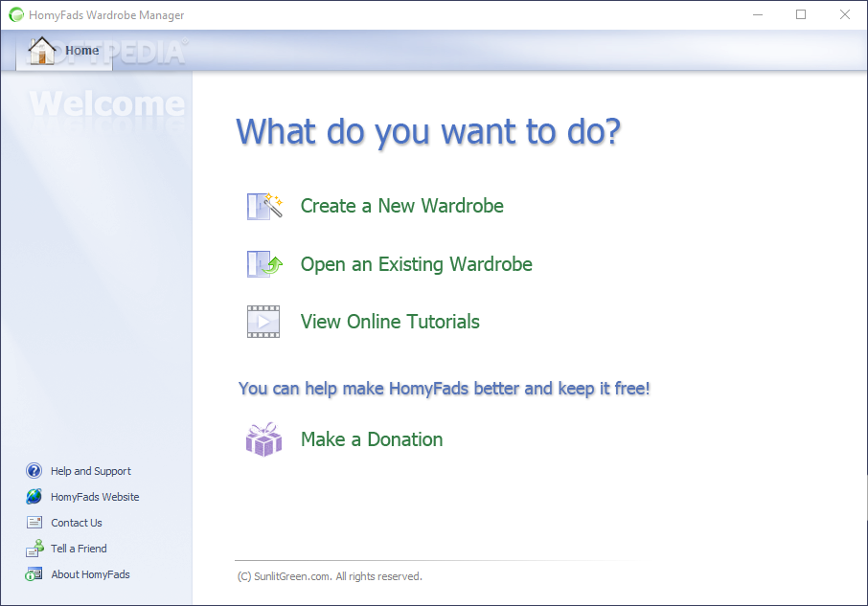This screenshot has height=606, width=868.
Task: Choose Create a New Wardrobe
Action: (401, 206)
